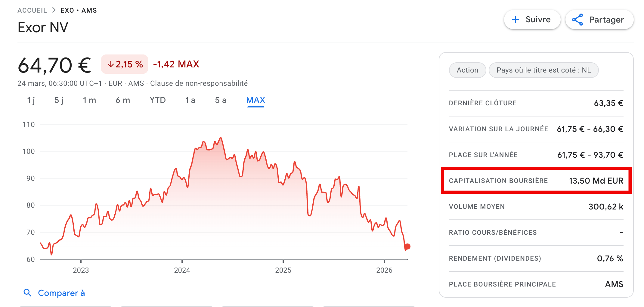Select the 1 j time range tab
The width and height of the screenshot is (644, 307).
point(31,100)
